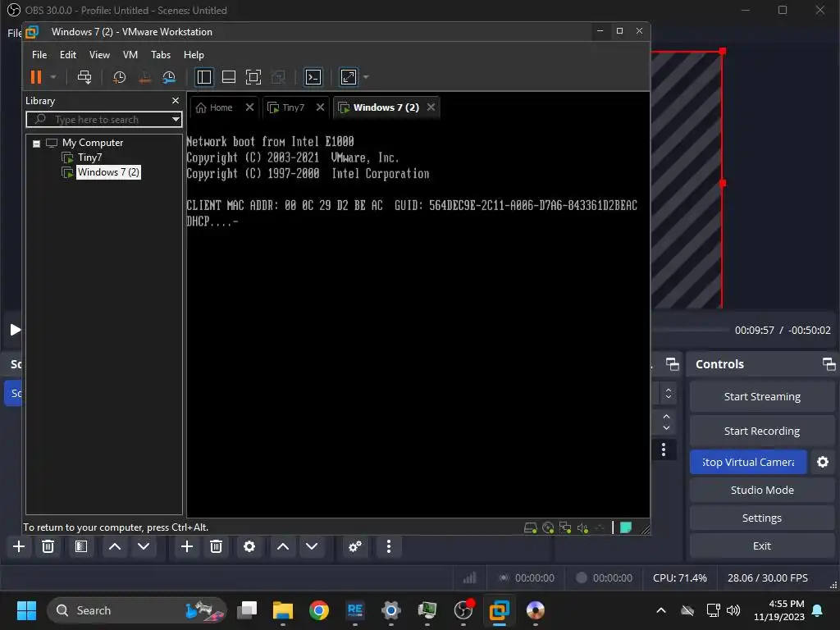Click Start Streaming in OBS
The width and height of the screenshot is (840, 630).
point(762,396)
